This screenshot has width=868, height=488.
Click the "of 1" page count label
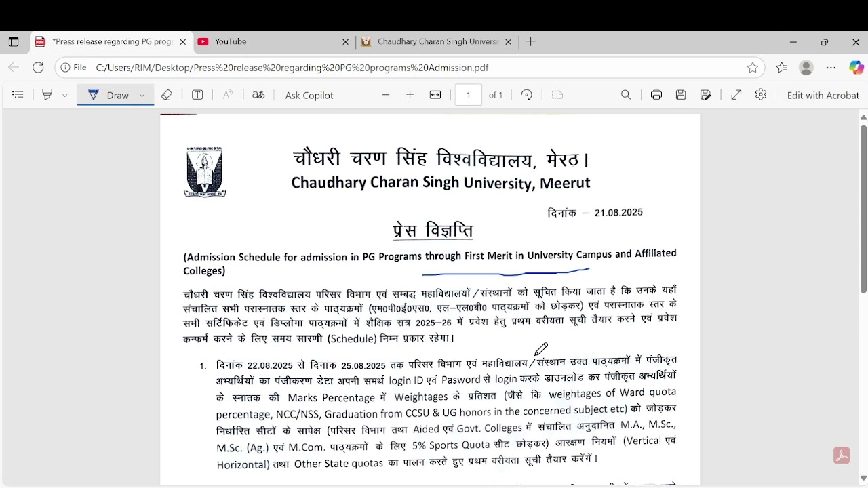point(496,95)
